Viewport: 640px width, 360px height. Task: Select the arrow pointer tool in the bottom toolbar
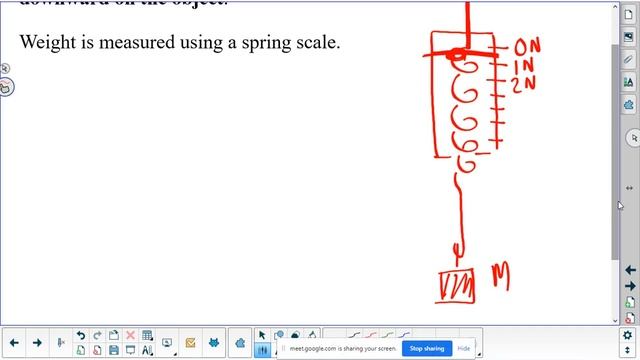click(x=262, y=336)
